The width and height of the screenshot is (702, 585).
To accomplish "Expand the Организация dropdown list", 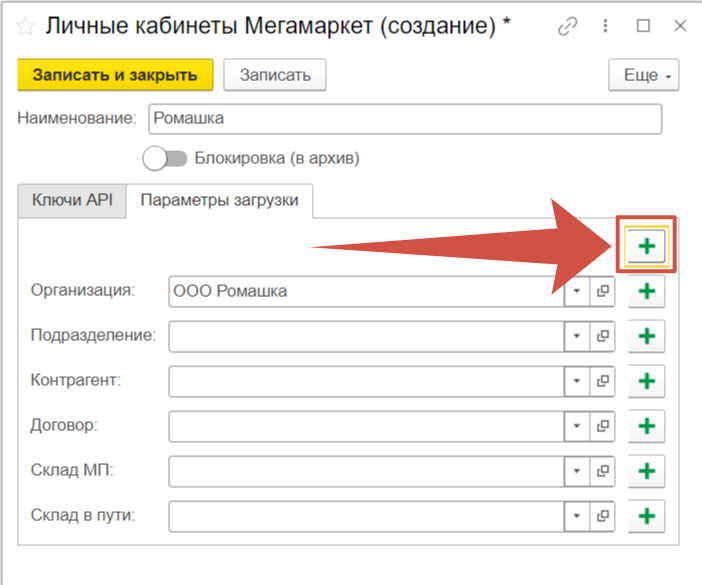I will [x=577, y=291].
